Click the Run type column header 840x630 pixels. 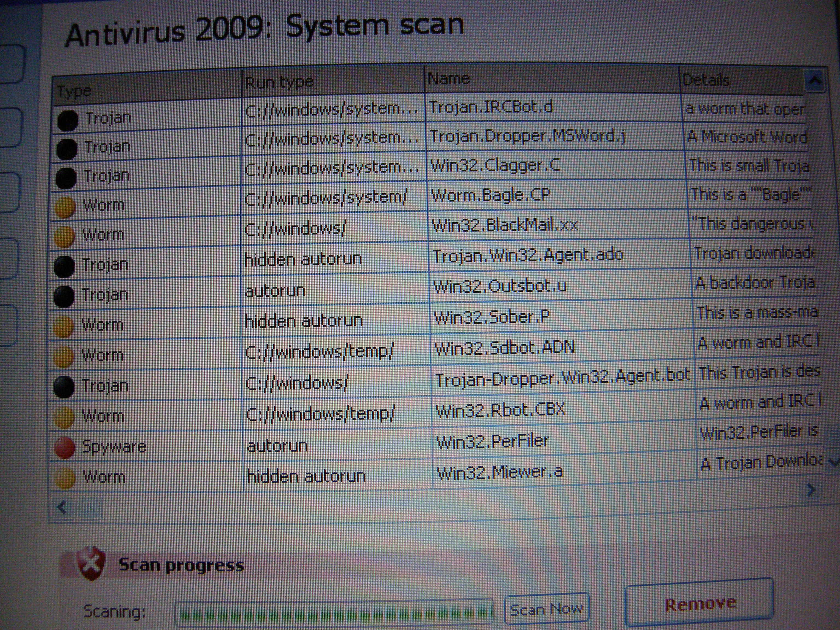(279, 82)
